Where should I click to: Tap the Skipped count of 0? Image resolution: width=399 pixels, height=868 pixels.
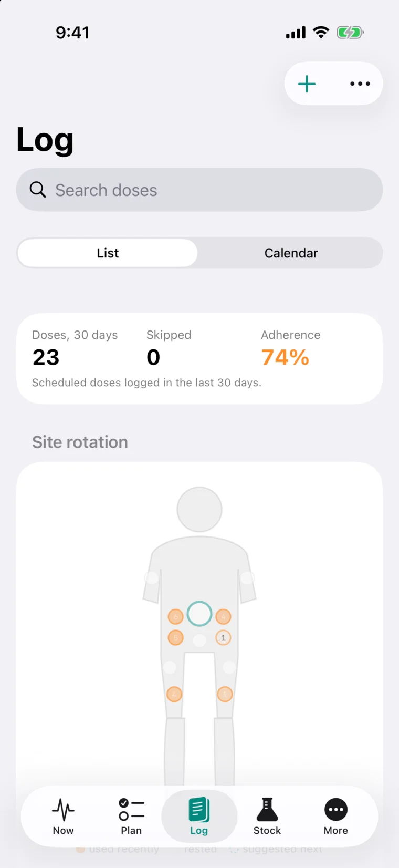(153, 357)
